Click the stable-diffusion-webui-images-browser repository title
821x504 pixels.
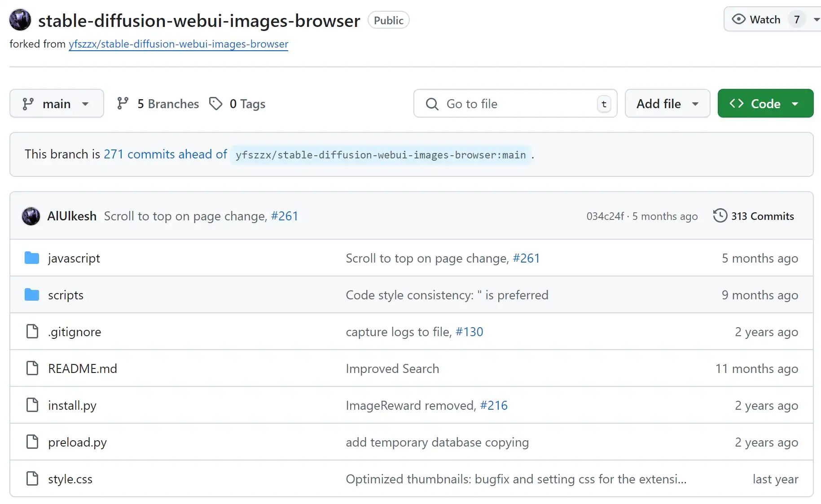pos(199,21)
